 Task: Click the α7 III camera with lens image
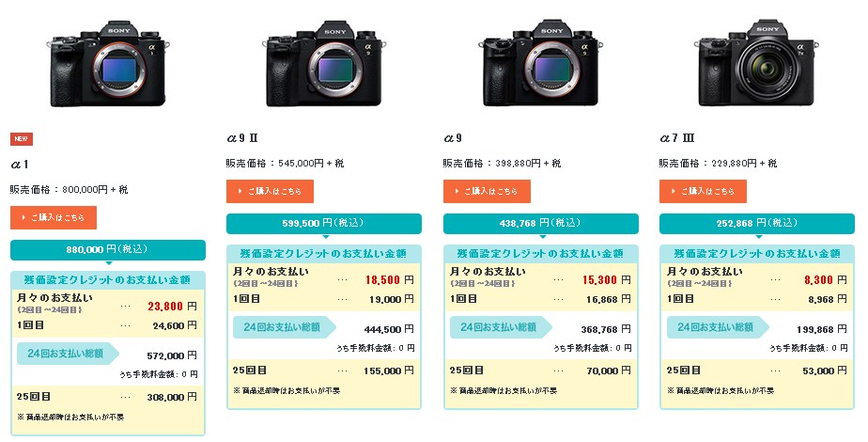pos(757,64)
